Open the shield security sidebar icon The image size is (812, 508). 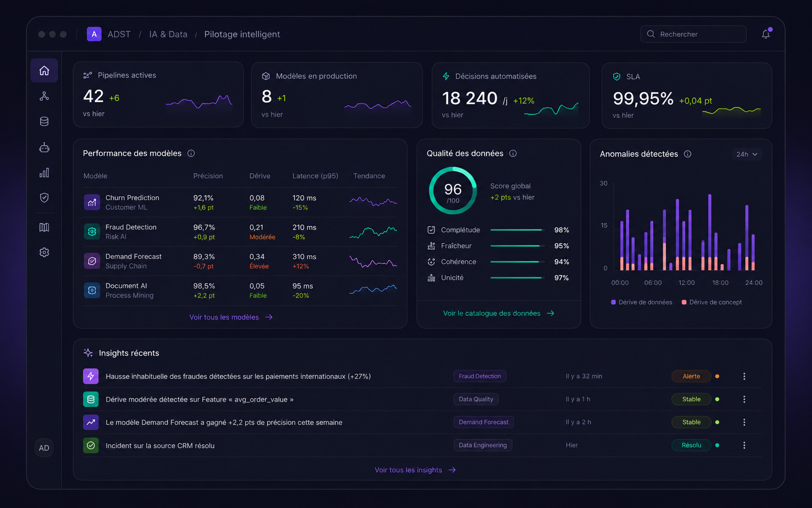coord(44,198)
